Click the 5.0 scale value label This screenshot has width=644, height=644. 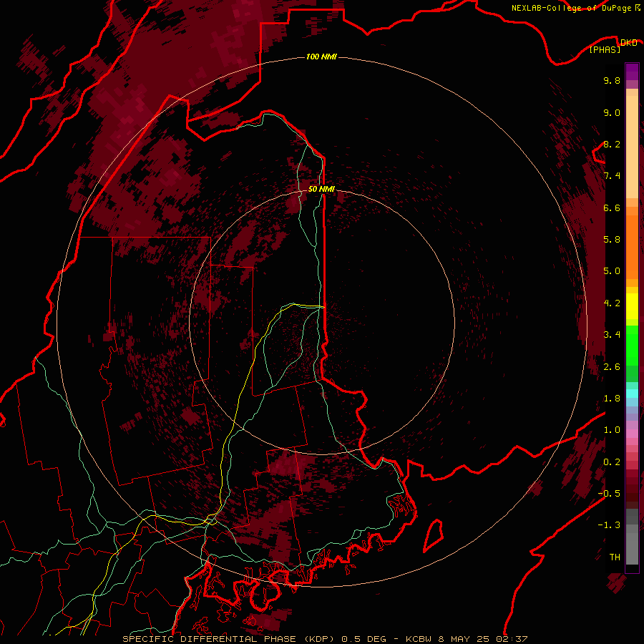click(612, 271)
